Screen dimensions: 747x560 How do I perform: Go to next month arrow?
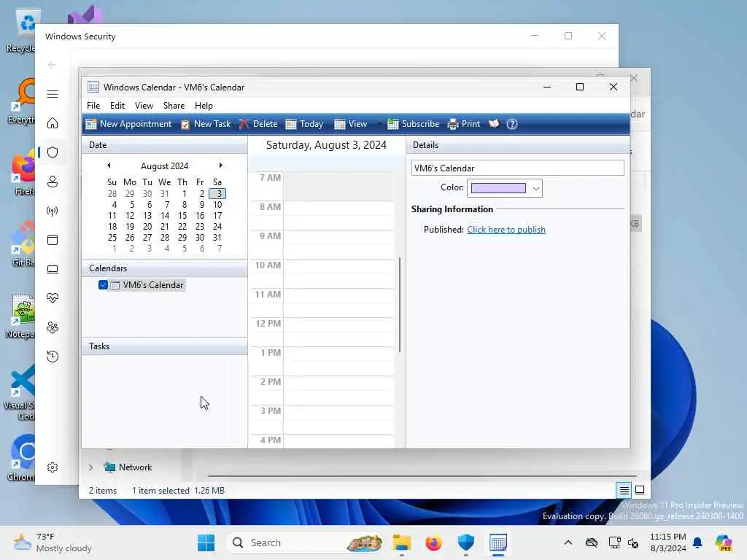coord(220,166)
